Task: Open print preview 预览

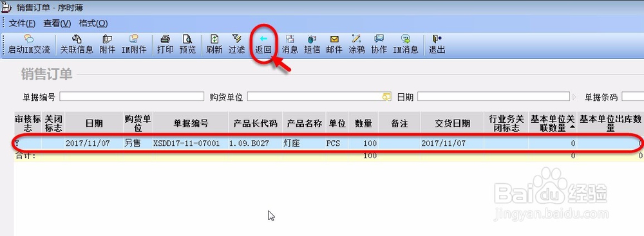Action: (187, 44)
